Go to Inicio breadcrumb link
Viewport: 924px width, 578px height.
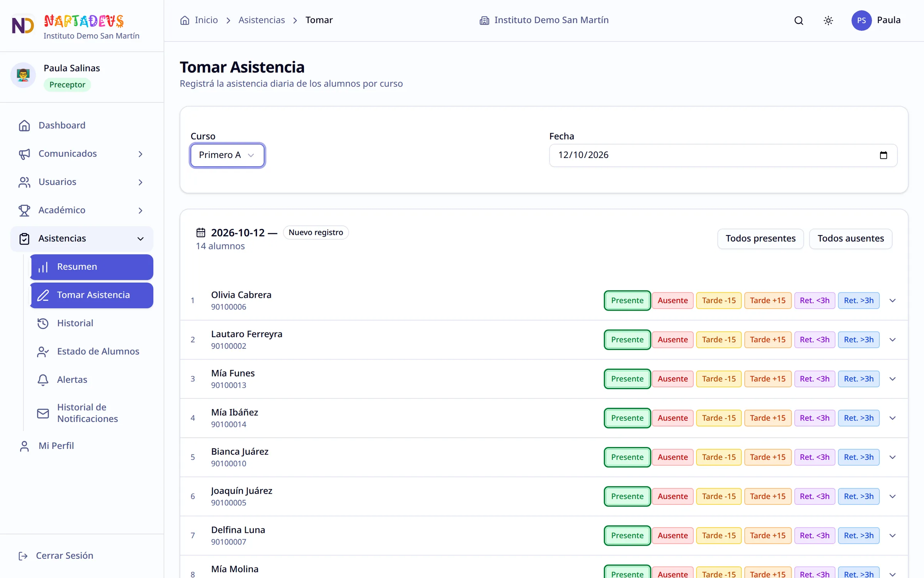pyautogui.click(x=206, y=20)
